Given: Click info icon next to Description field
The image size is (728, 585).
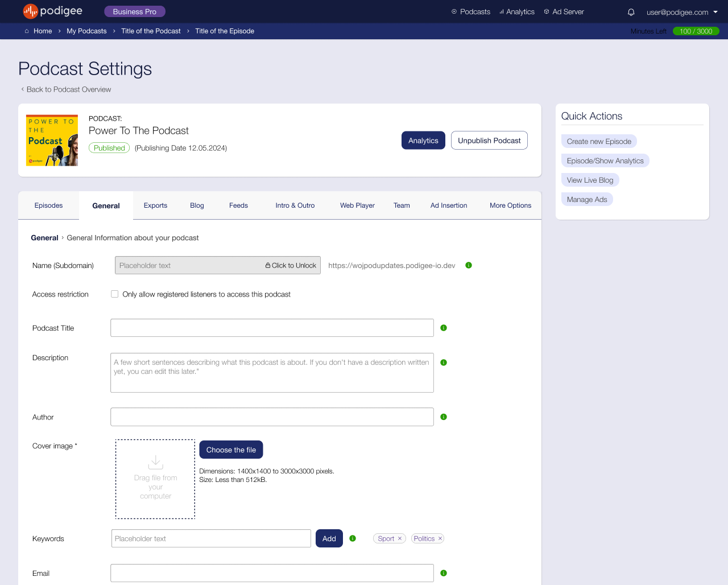Looking at the screenshot, I should click(x=444, y=362).
